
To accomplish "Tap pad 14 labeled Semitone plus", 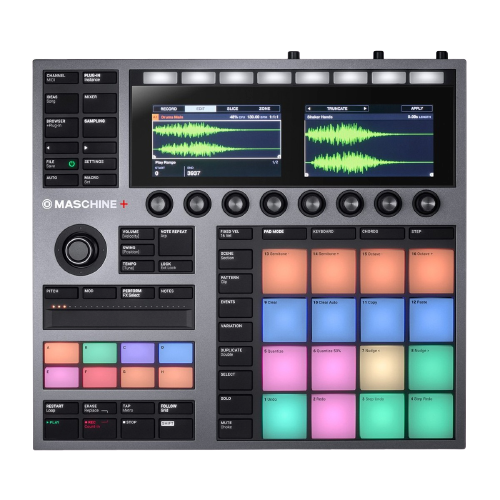I will [333, 271].
